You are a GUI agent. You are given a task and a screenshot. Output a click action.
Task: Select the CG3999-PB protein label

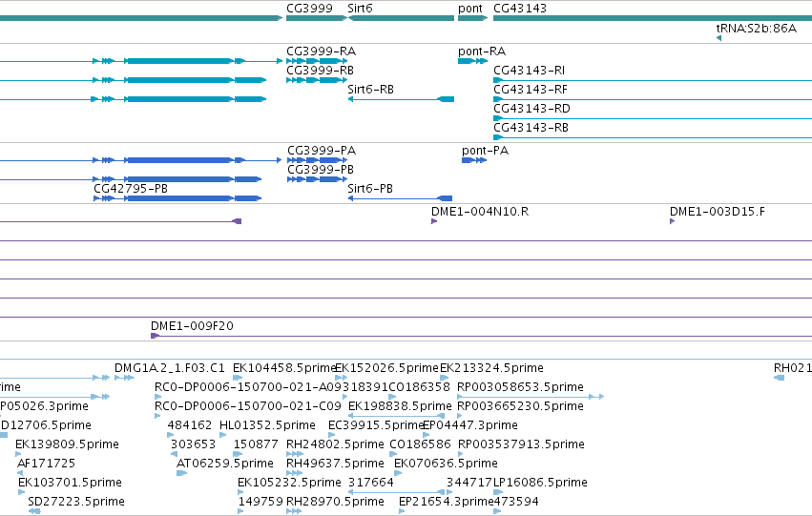click(x=321, y=170)
